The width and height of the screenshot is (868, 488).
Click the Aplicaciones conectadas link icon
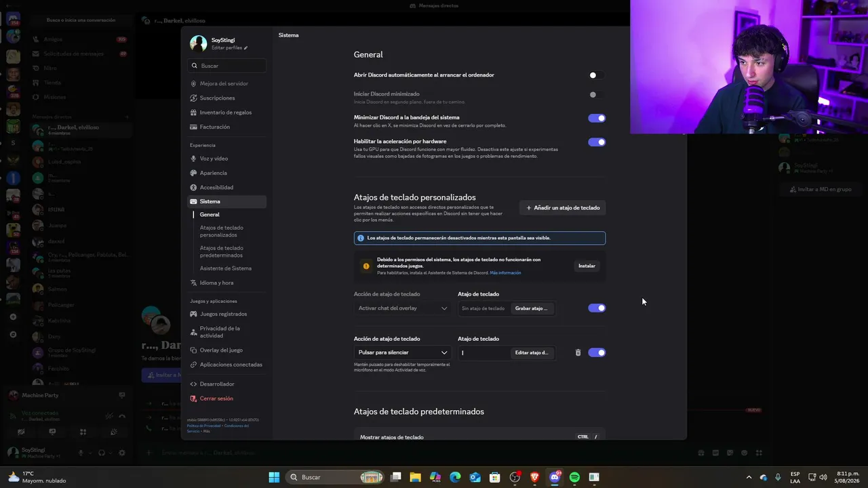(193, 365)
